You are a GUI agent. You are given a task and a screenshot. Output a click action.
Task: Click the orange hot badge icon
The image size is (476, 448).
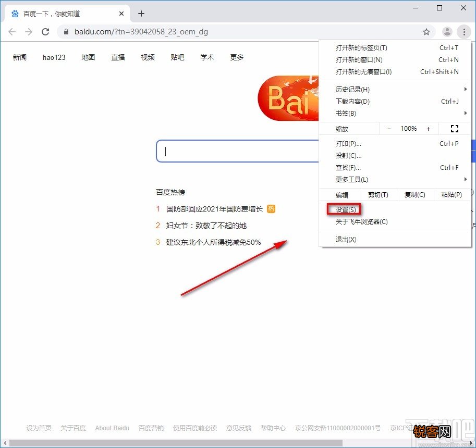(271, 209)
